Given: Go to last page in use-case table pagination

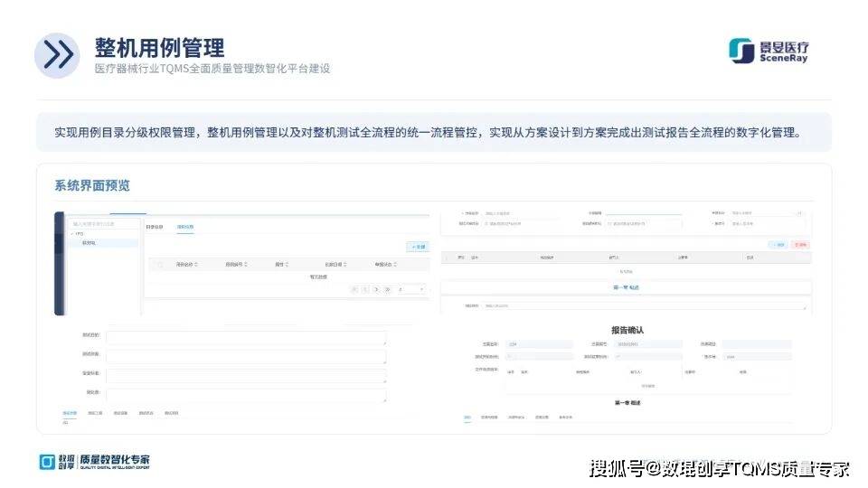Looking at the screenshot, I should click(388, 289).
